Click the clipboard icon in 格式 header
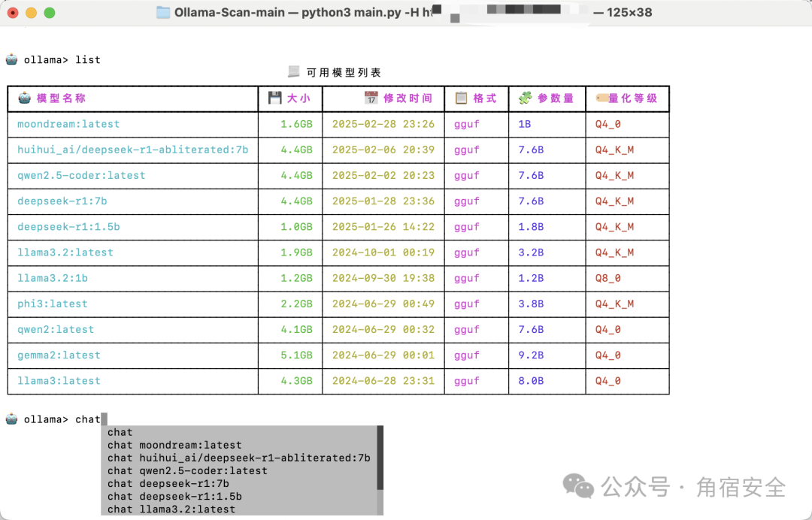 pos(461,98)
